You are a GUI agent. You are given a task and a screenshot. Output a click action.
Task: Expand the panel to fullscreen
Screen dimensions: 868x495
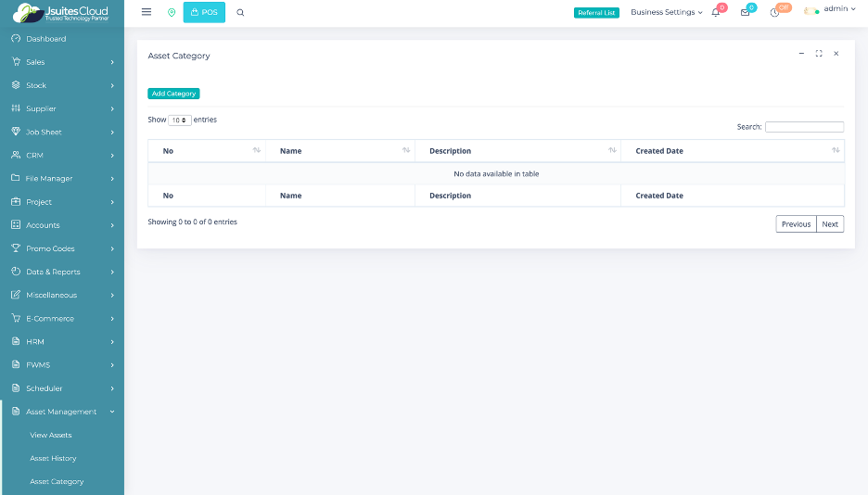point(819,54)
